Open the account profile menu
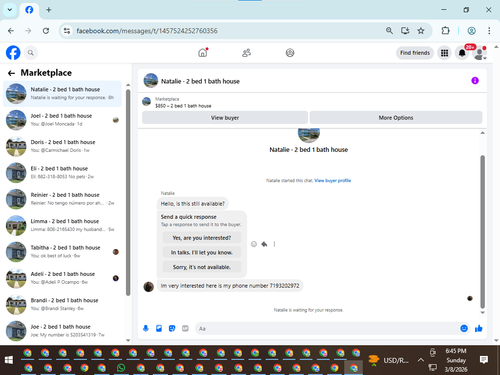 pyautogui.click(x=479, y=53)
